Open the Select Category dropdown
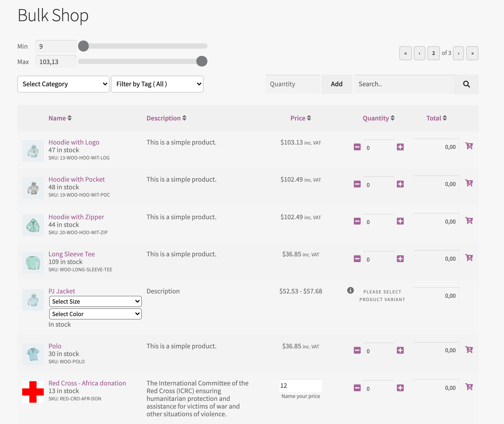The width and height of the screenshot is (504, 424). [x=63, y=84]
